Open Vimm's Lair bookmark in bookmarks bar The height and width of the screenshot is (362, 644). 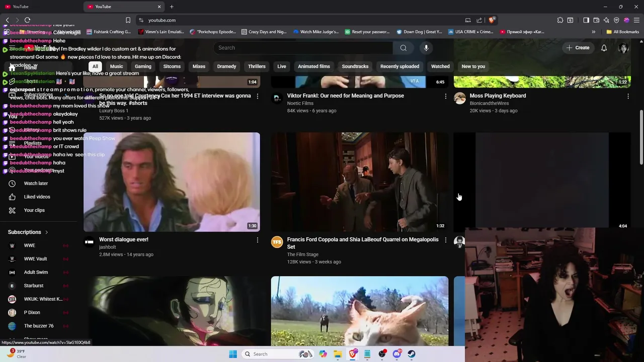(160, 32)
